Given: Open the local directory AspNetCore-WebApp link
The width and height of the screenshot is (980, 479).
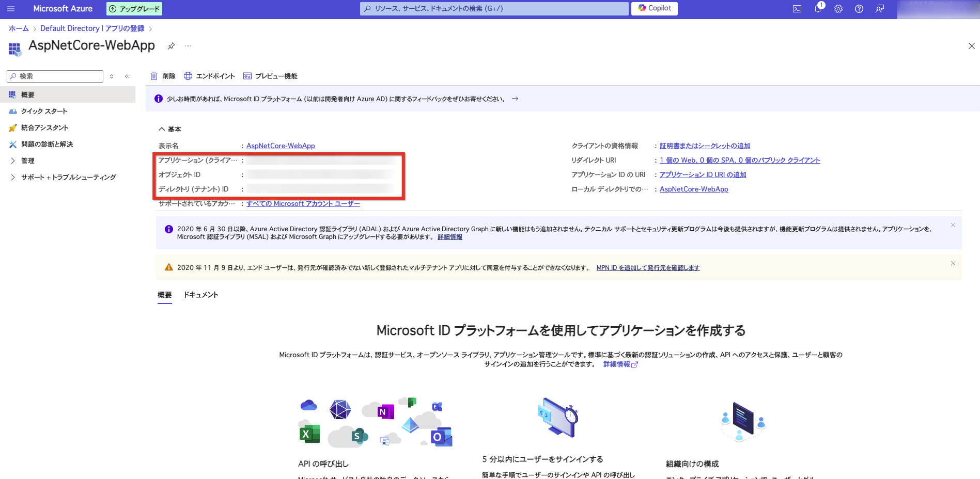Looking at the screenshot, I should (x=694, y=189).
